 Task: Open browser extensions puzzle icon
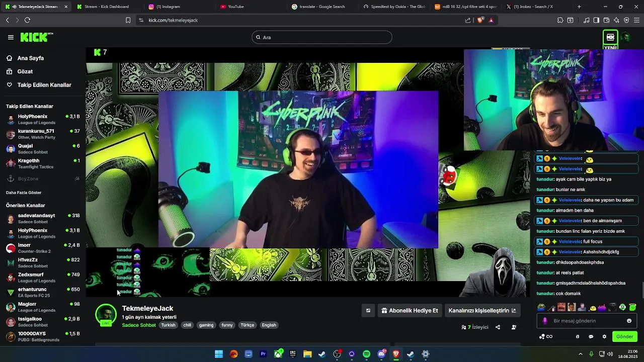click(560, 20)
